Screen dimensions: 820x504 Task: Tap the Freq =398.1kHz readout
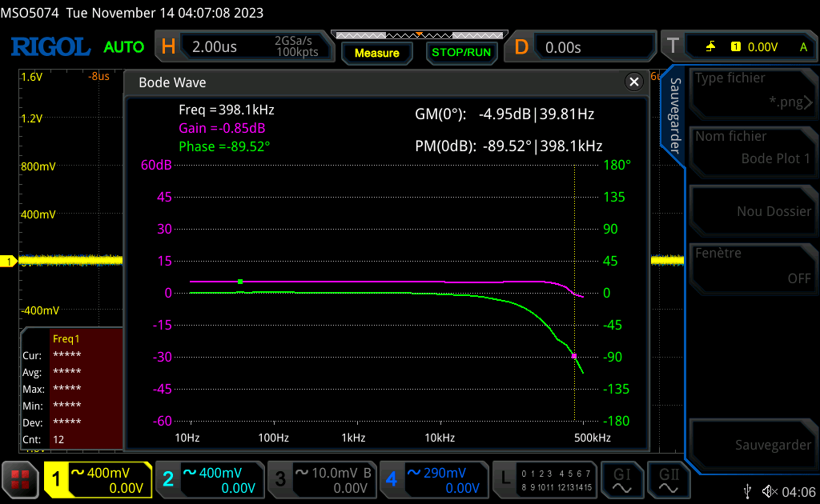(x=227, y=110)
